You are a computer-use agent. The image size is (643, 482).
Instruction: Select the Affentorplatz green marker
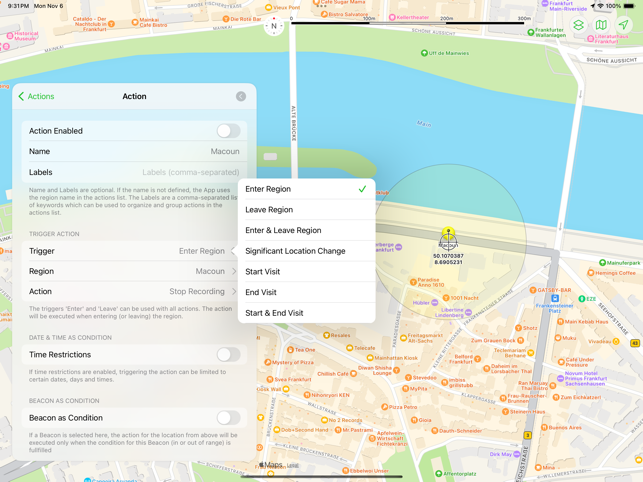pyautogui.click(x=438, y=474)
